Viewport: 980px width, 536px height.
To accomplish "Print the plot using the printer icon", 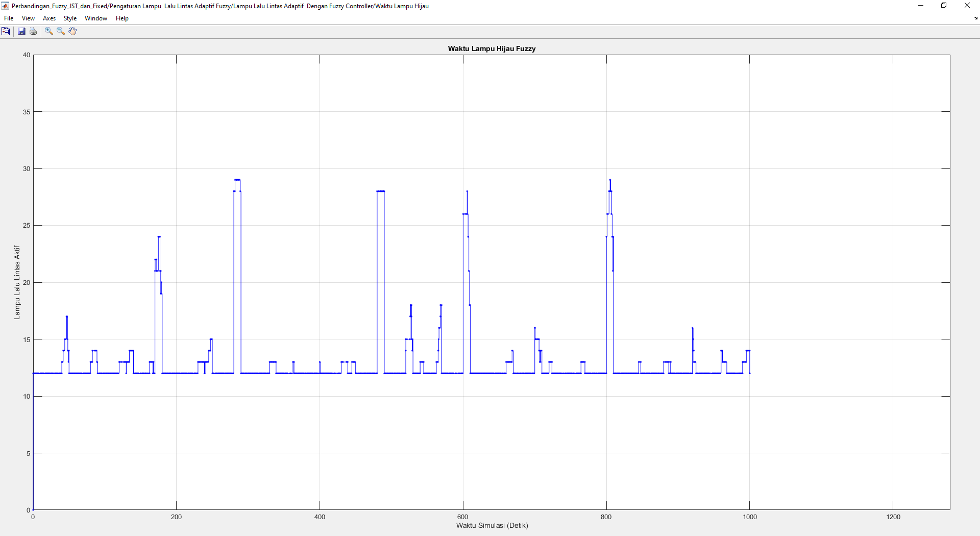I will pyautogui.click(x=33, y=32).
